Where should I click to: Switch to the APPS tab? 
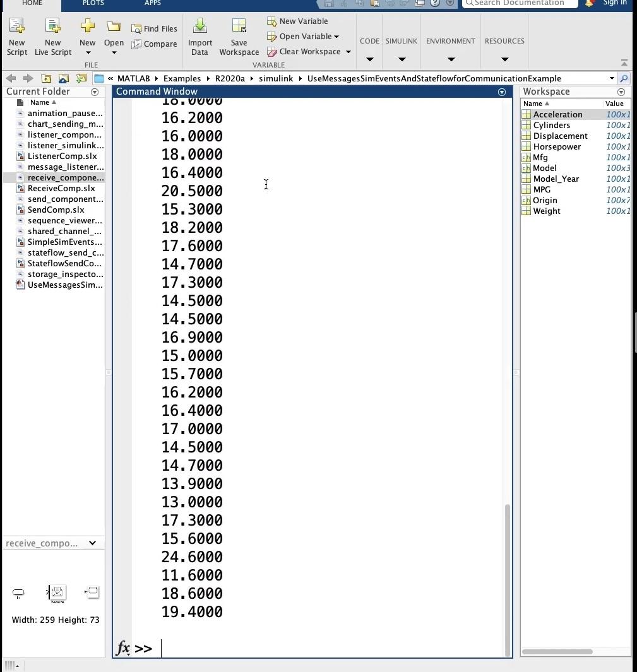pyautogui.click(x=152, y=4)
